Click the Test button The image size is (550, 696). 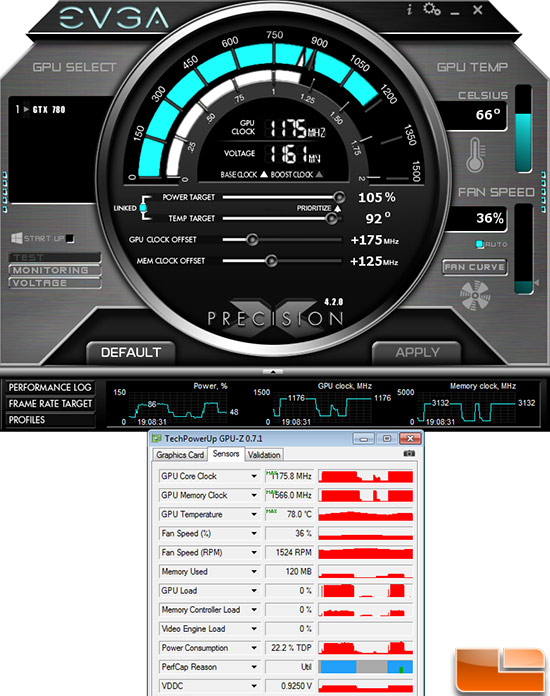pyautogui.click(x=55, y=257)
